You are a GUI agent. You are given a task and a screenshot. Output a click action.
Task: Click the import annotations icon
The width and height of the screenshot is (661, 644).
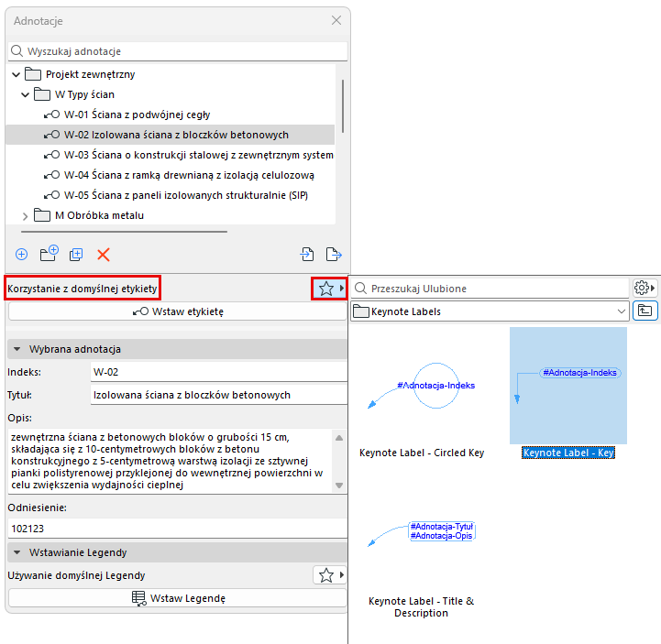pos(307,254)
